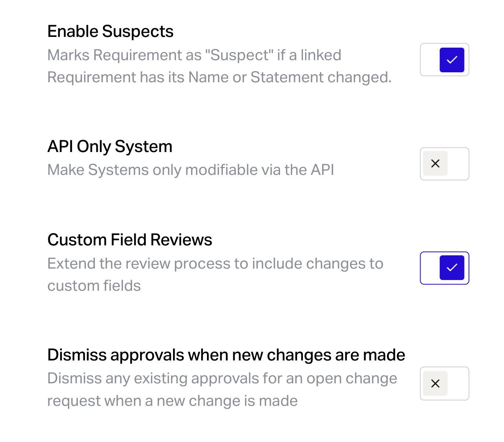The width and height of the screenshot is (504, 442).
Task: Click the X icon on API Only System
Action: point(435,163)
